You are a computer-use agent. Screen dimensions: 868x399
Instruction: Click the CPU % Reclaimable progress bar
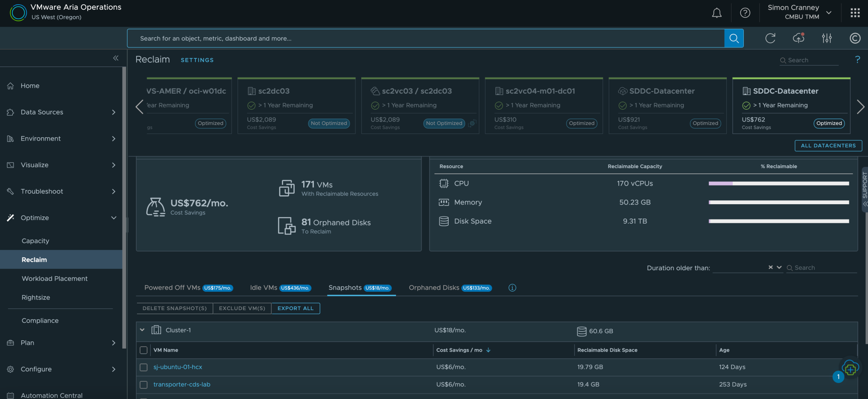[x=779, y=183]
